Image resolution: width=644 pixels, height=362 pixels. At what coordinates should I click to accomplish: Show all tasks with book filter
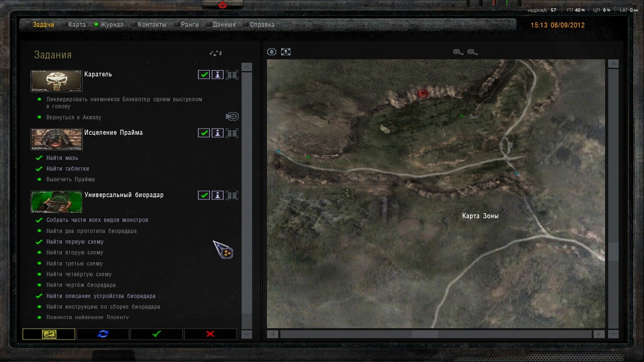(x=49, y=334)
